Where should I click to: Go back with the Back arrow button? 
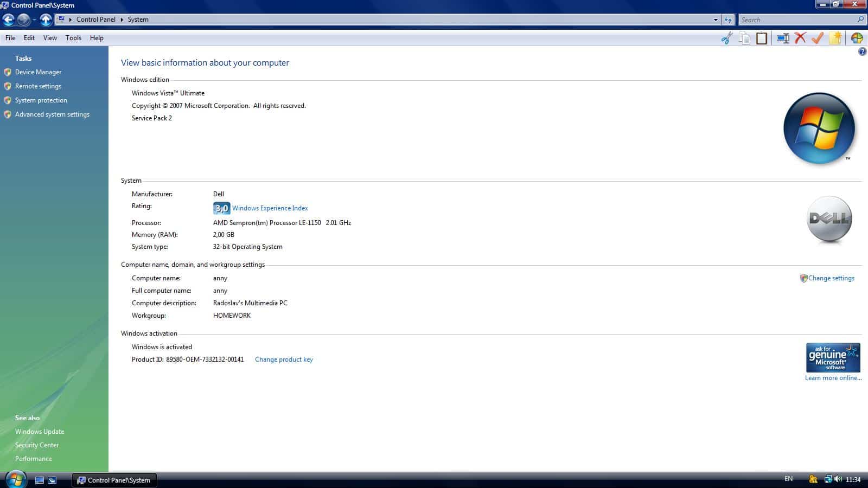[x=8, y=20]
